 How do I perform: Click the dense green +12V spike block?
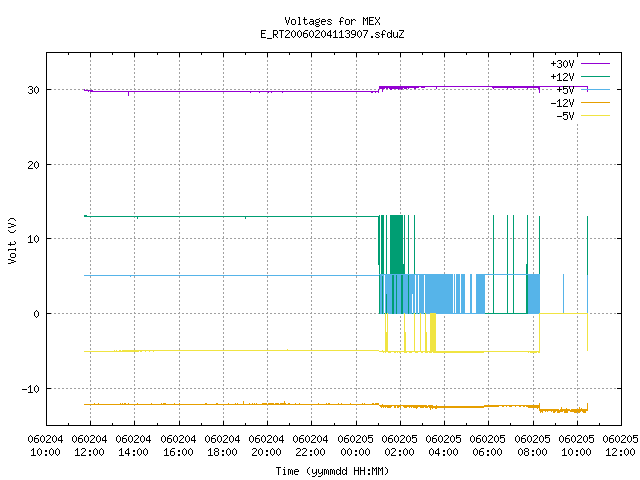[x=396, y=245]
